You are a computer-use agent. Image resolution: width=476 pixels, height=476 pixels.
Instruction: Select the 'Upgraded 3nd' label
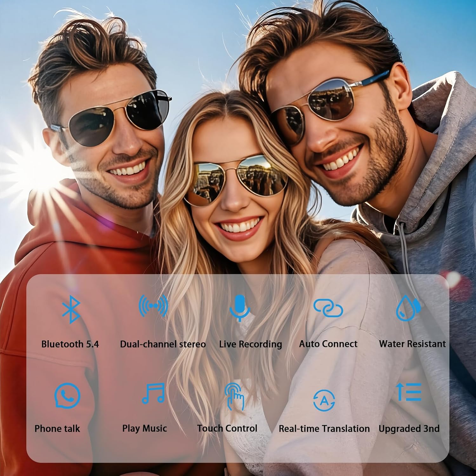pyautogui.click(x=409, y=429)
